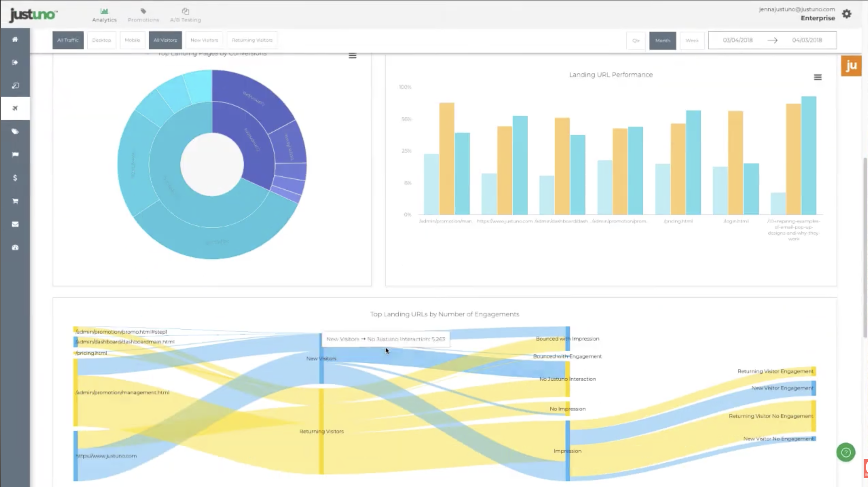Click the teal bar above /pricing.html
Viewport: 868px width, 487px height.
pyautogui.click(x=693, y=162)
